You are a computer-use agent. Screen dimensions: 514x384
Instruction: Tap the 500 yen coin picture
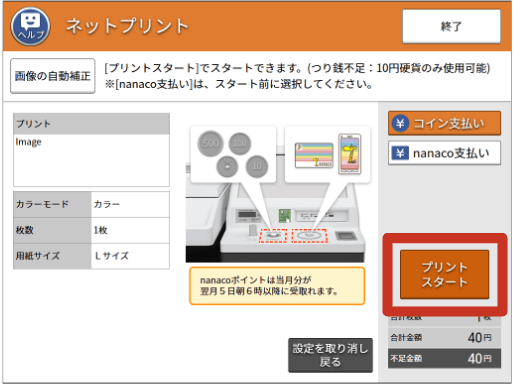click(210, 143)
